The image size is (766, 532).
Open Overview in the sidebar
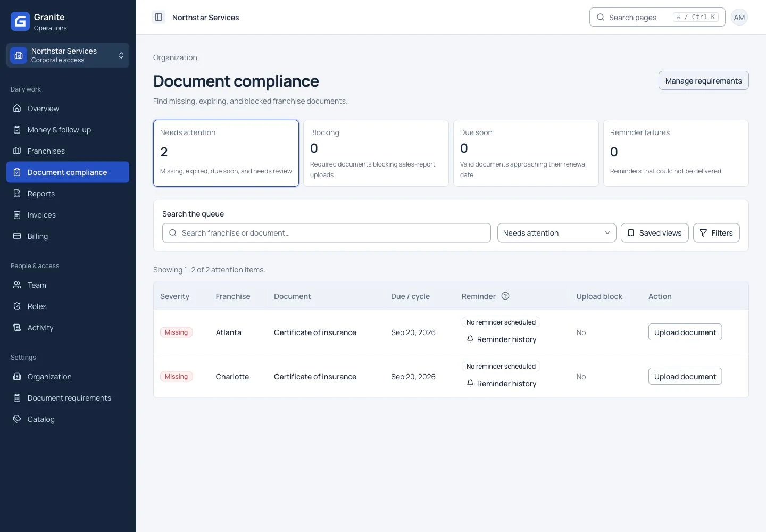(x=68, y=109)
